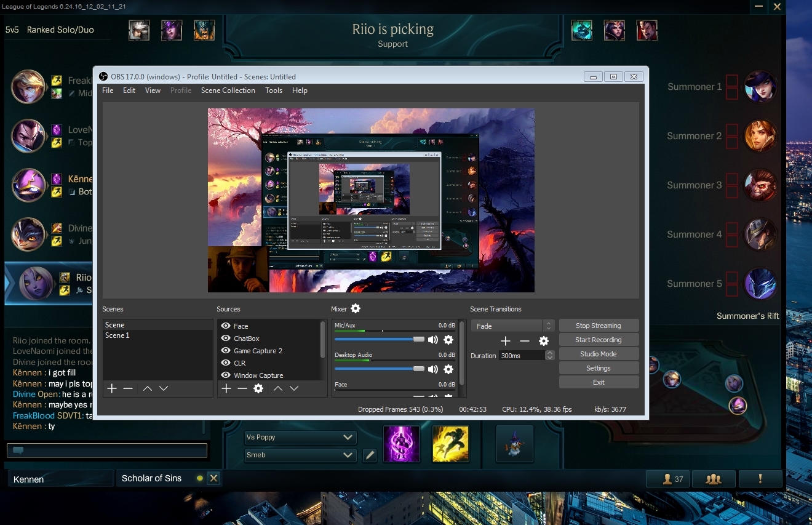Select the Riio player row in team list

pos(49,284)
